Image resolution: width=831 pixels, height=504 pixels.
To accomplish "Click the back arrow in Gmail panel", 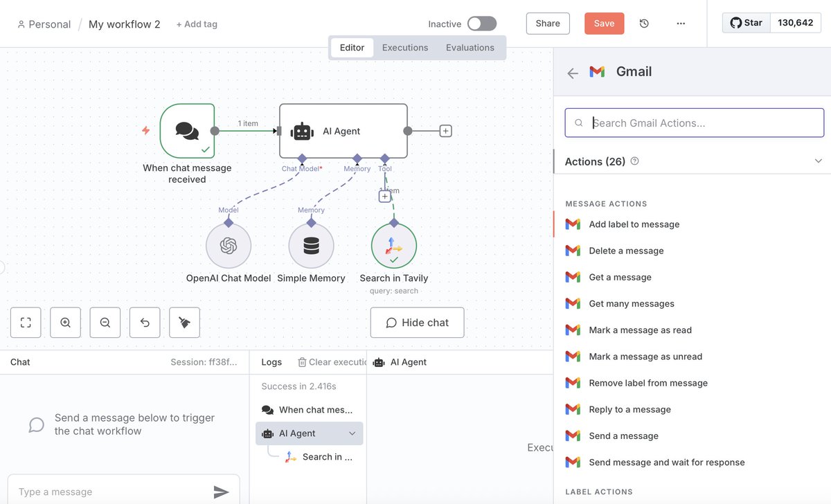I will click(573, 73).
